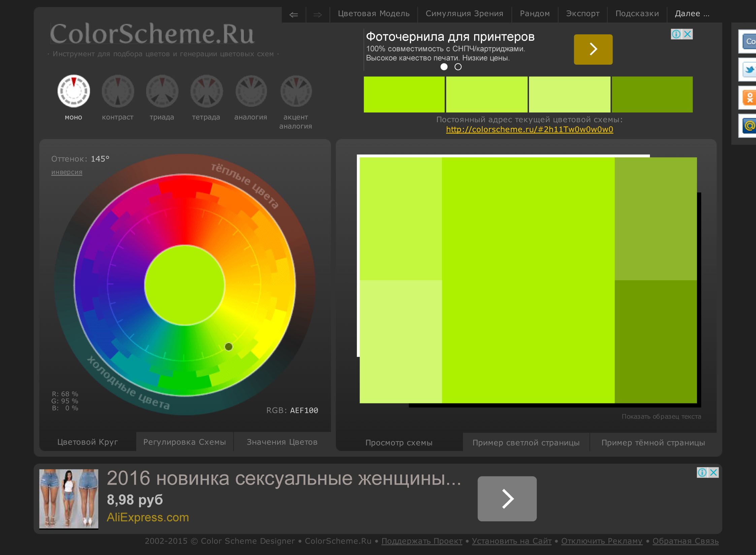756x555 pixels.
Task: Select the mono color scheme icon
Action: coord(73,91)
